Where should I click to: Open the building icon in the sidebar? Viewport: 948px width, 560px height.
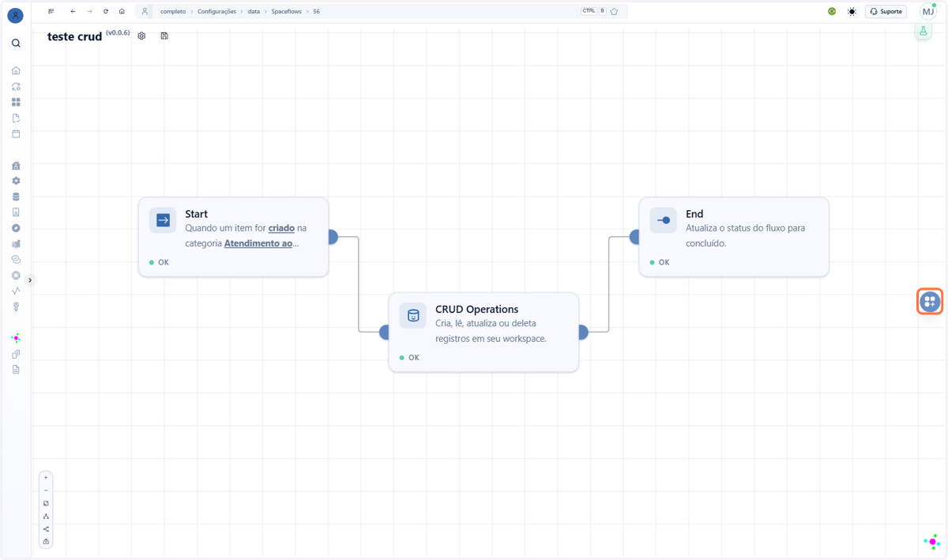[16, 165]
